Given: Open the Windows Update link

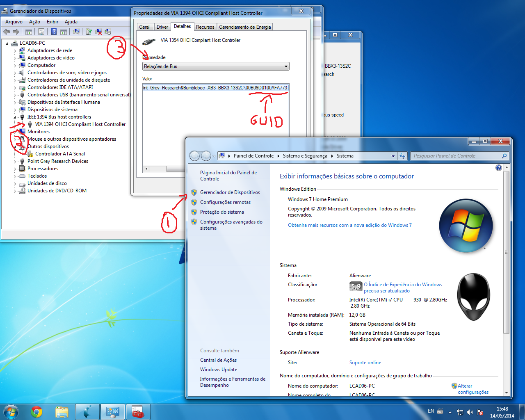Looking at the screenshot, I should point(219,370).
